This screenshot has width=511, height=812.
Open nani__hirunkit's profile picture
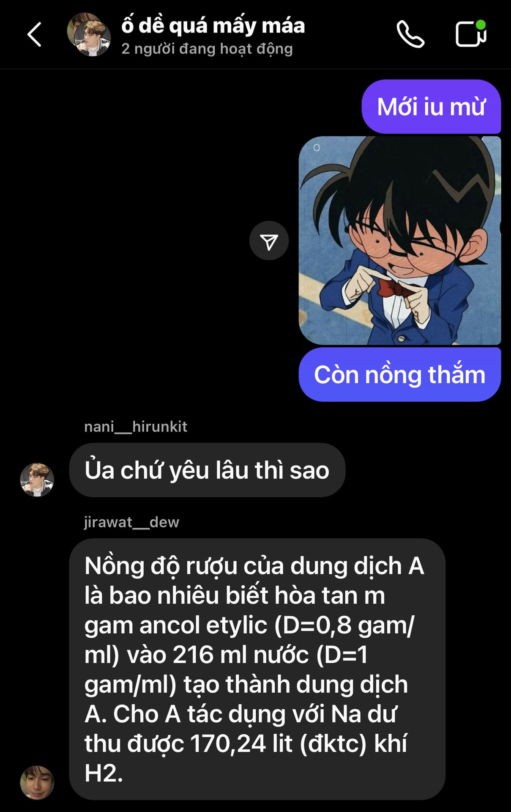coord(37,480)
